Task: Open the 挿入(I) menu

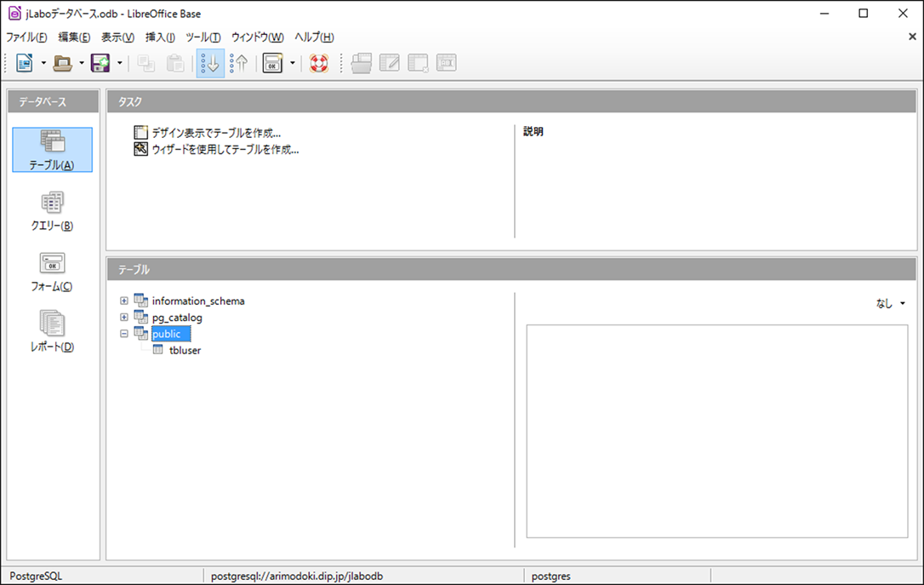Action: 160,37
